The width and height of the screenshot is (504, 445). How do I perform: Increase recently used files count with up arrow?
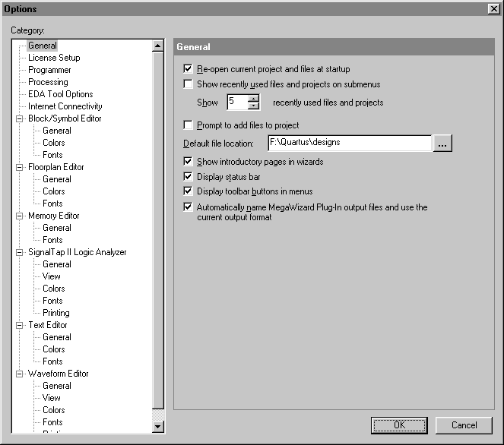pos(254,98)
